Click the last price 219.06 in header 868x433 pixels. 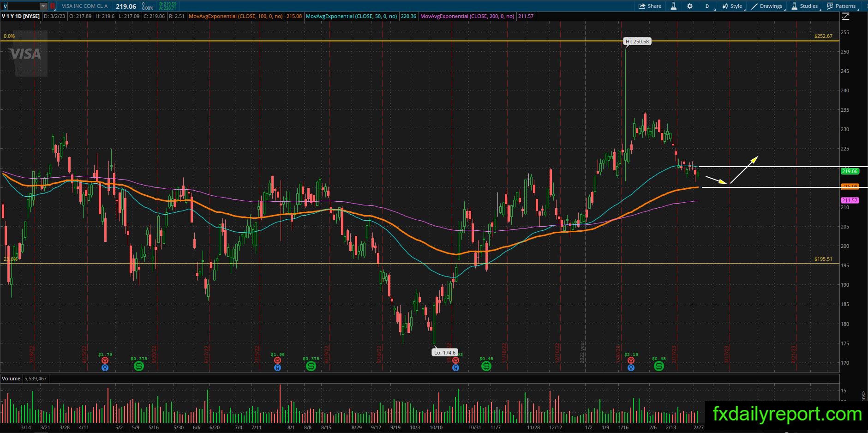(126, 6)
